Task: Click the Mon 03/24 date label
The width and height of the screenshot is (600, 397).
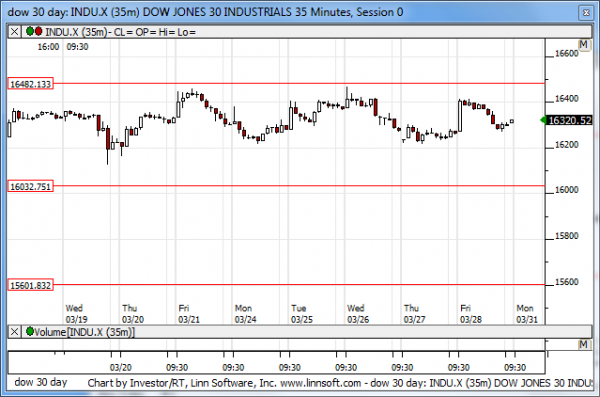Action: pyautogui.click(x=245, y=314)
